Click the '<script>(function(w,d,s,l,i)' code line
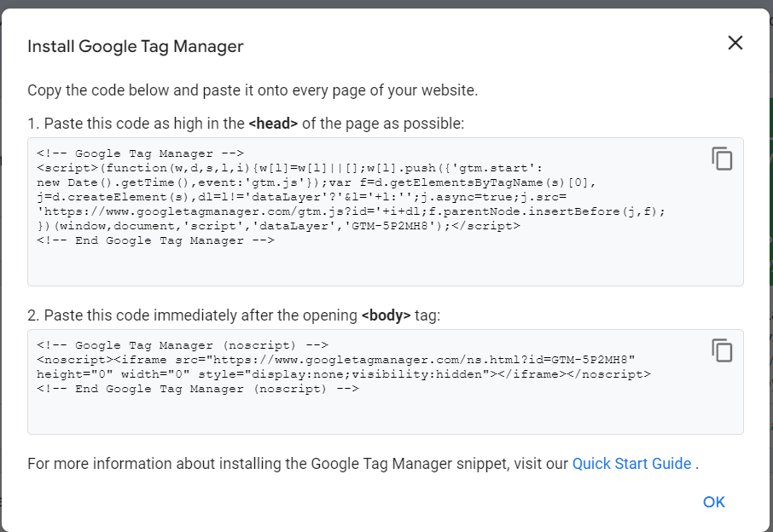This screenshot has height=532, width=773. tap(290, 168)
